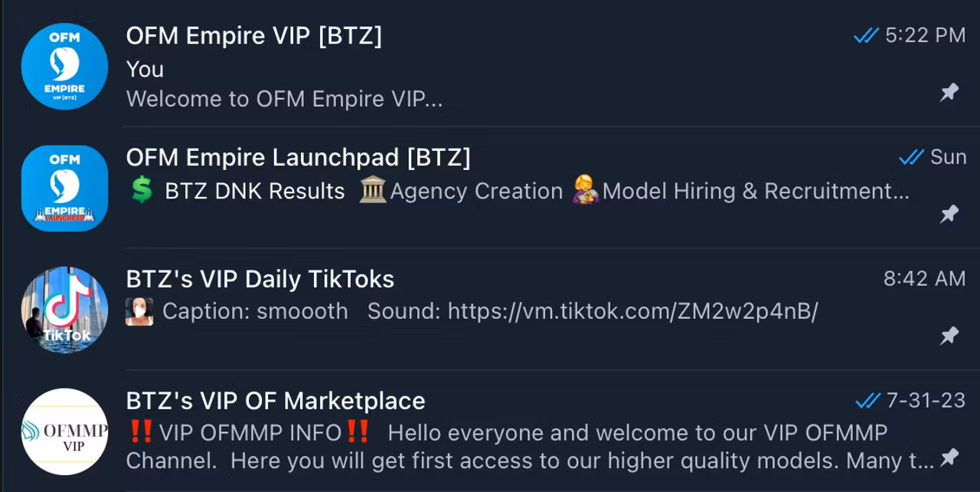The height and width of the screenshot is (492, 980).
Task: Click the read checkmarks next to Sun
Action: tap(911, 157)
